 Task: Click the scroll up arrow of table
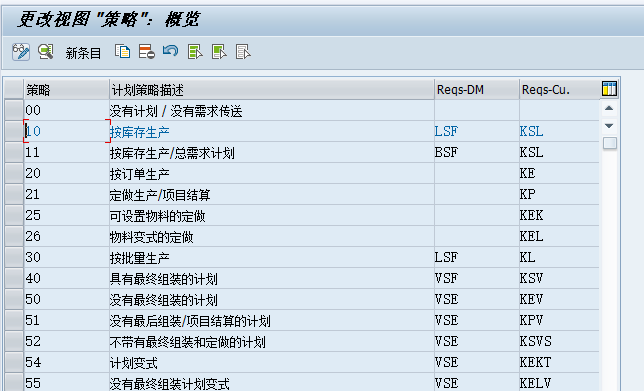(x=609, y=108)
